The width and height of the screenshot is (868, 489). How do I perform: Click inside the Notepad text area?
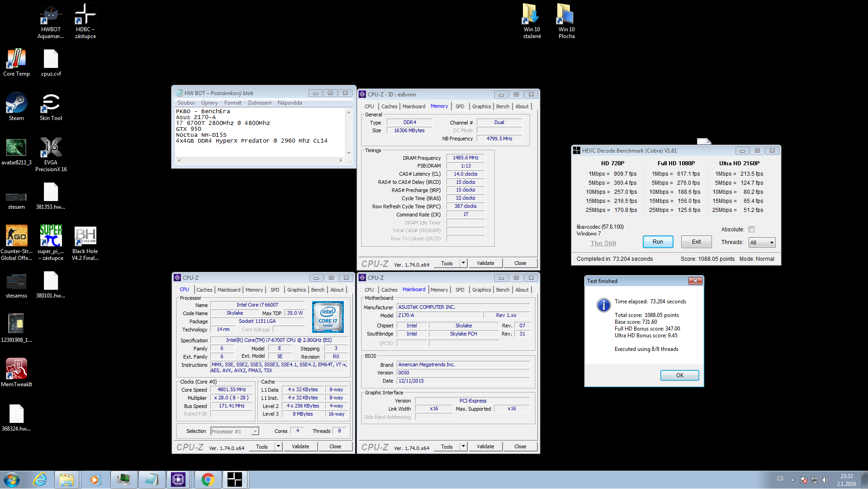tap(260, 132)
